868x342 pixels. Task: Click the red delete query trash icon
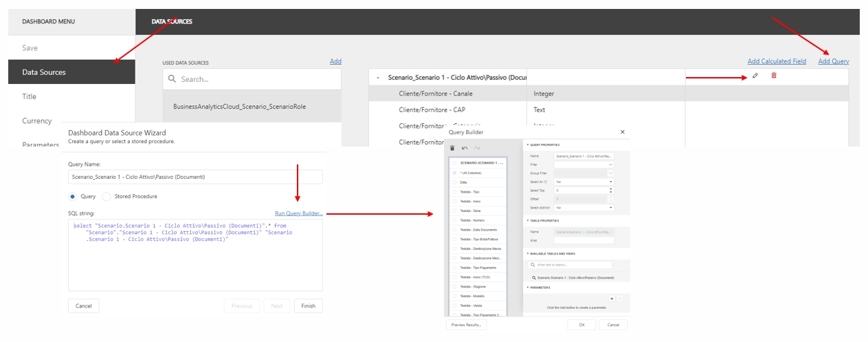774,76
